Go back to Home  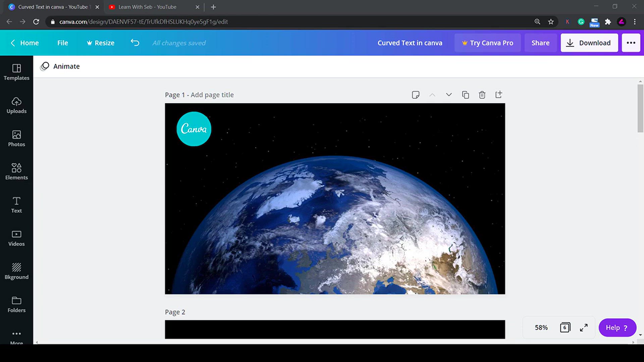[x=24, y=43]
